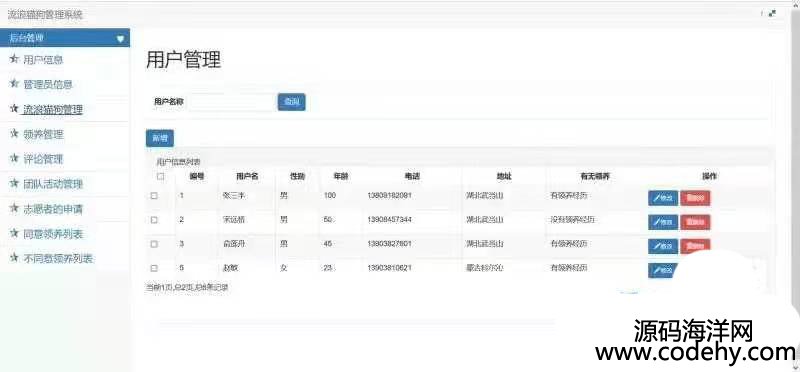Click the blue edit button for 张三丰
The image size is (800, 372).
pos(663,198)
